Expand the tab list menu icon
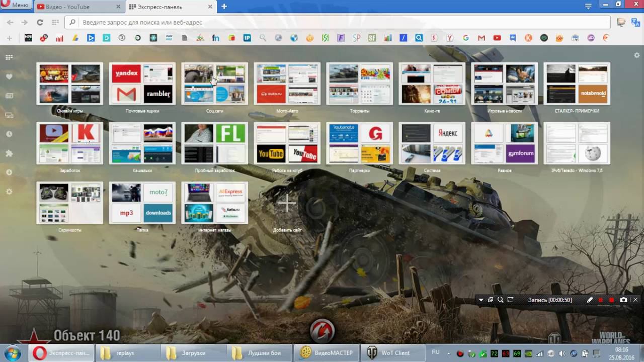 pos(588,6)
